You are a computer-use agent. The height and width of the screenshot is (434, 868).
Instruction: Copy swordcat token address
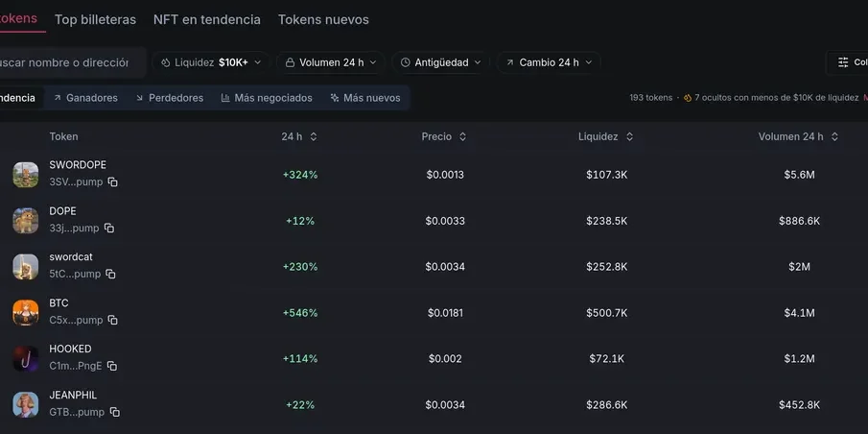tap(110, 274)
